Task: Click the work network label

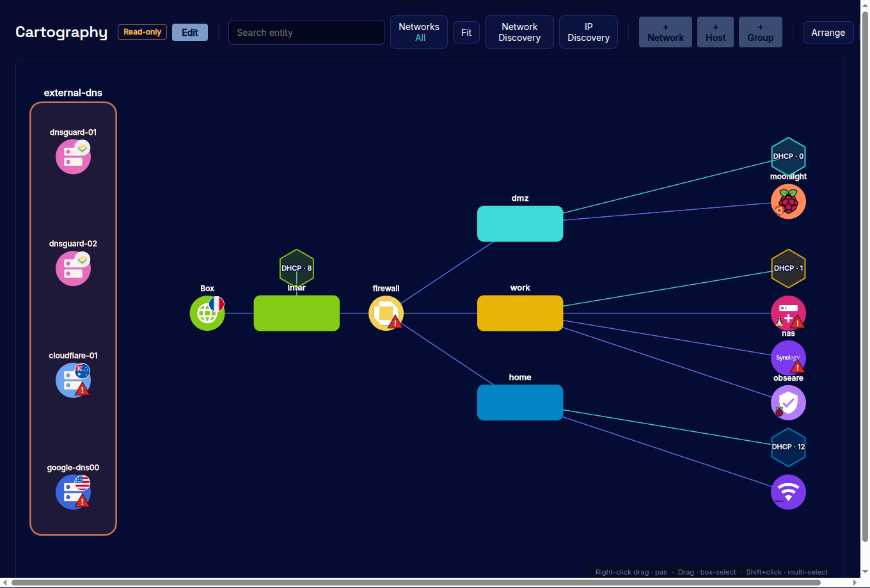Action: pyautogui.click(x=520, y=288)
